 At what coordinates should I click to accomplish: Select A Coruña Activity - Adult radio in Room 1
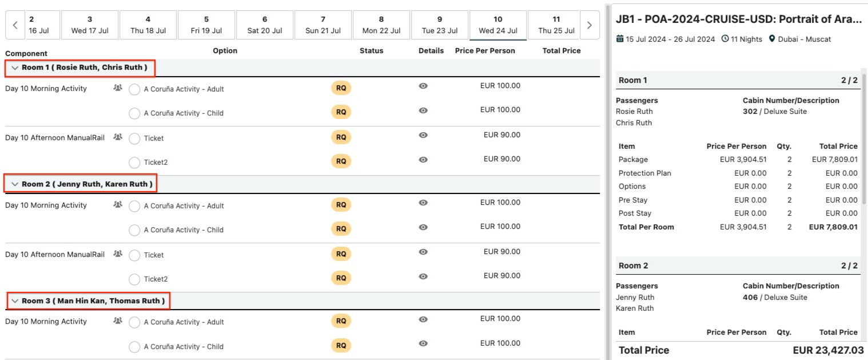click(134, 90)
